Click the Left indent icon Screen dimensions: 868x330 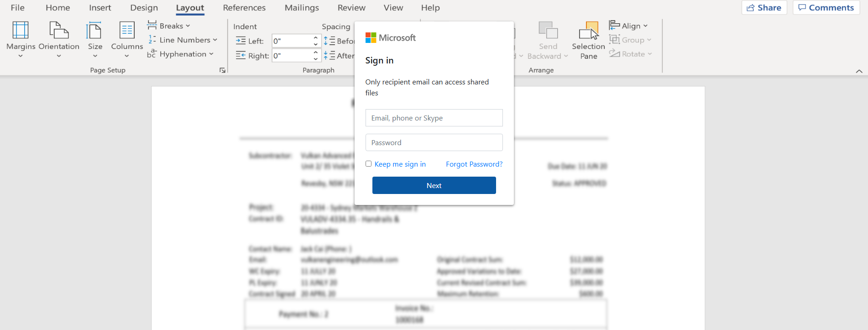(x=241, y=41)
